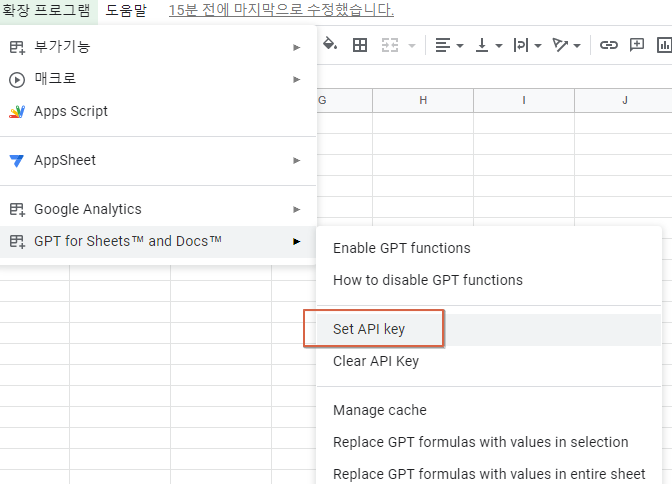This screenshot has width=672, height=484.
Task: Select GPT for Sheets and Docs entry
Action: pos(158,241)
